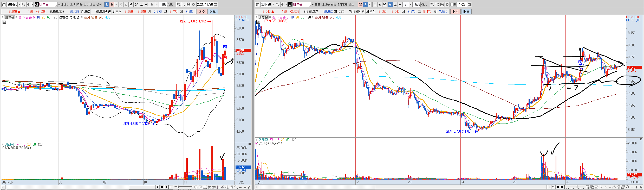
Task: Select the 분 minute period in left chart
Action: [136, 4]
